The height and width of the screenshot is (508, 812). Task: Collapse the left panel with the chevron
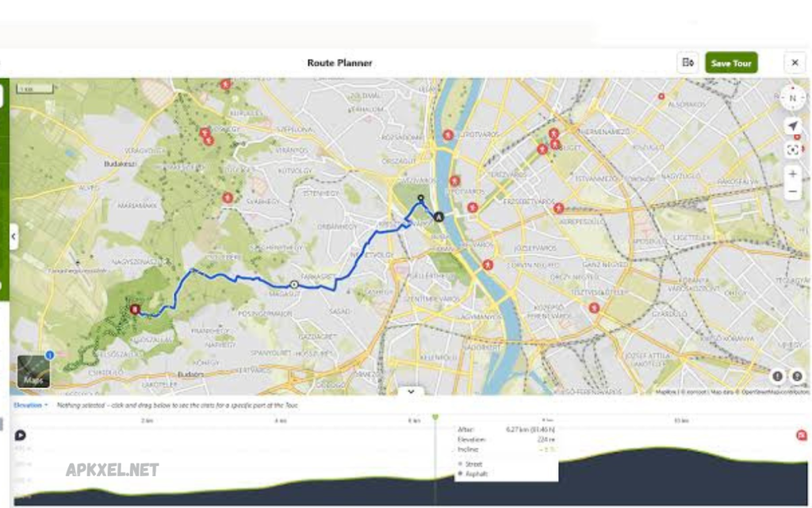13,237
